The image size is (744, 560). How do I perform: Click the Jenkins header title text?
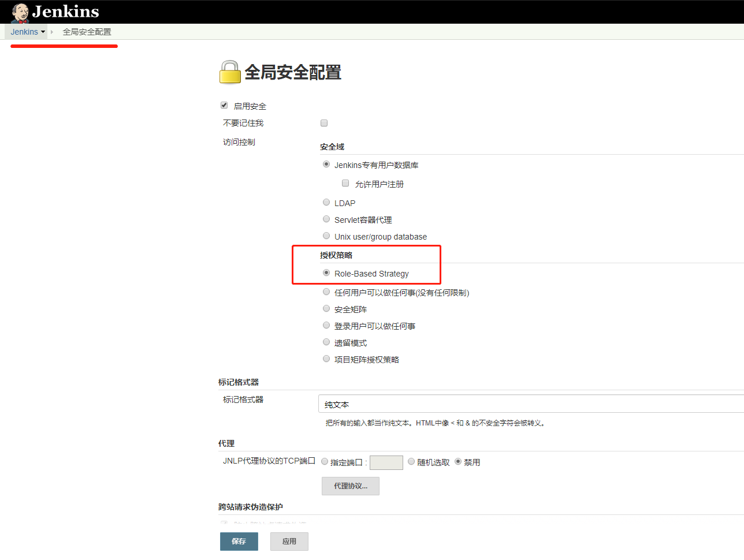(x=65, y=12)
